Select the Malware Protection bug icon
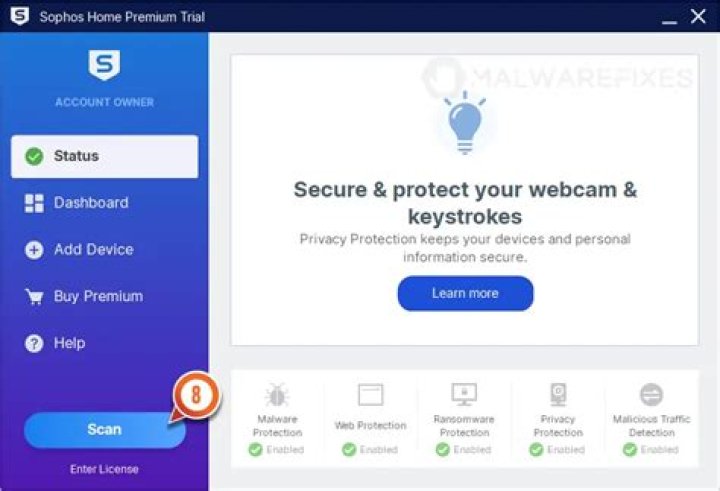Image resolution: width=720 pixels, height=491 pixels. (x=277, y=395)
